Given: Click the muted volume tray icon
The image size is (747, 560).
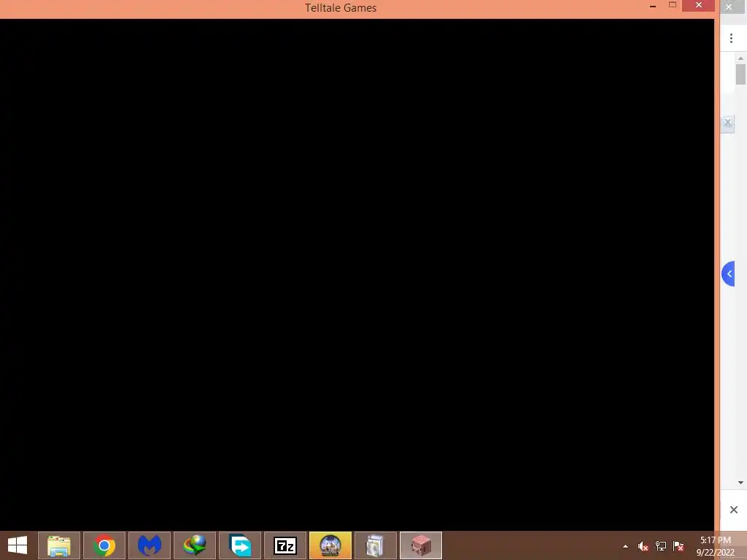Looking at the screenshot, I should click(643, 546).
